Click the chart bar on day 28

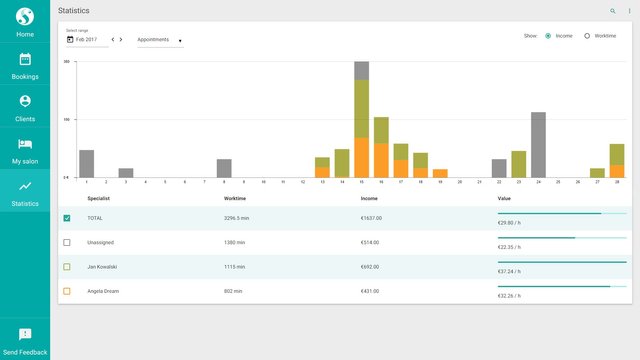coord(617,160)
